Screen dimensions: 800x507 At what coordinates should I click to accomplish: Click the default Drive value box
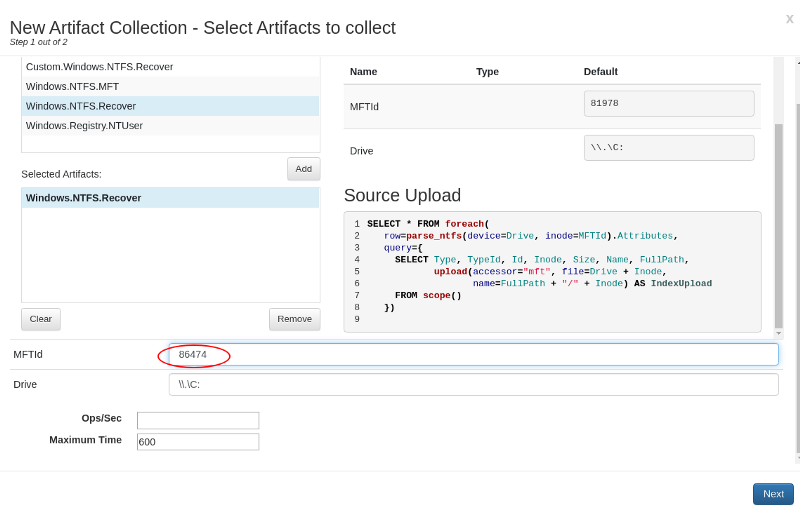coord(668,148)
